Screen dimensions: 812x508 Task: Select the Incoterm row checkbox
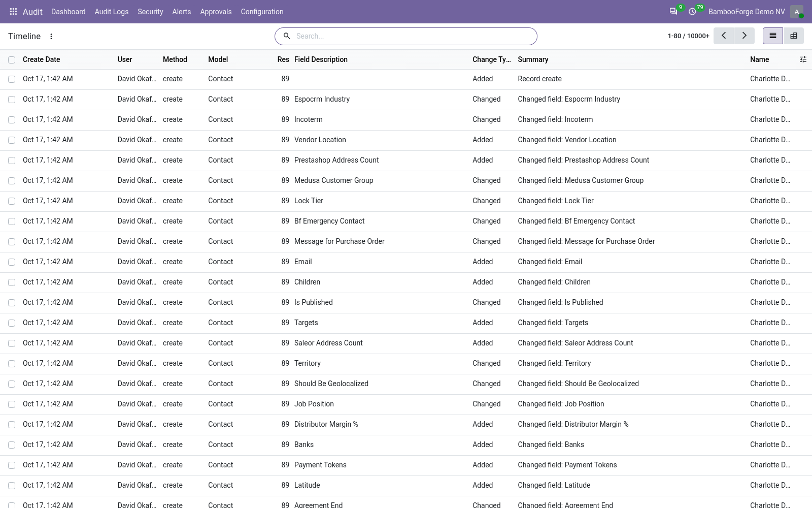(x=12, y=120)
